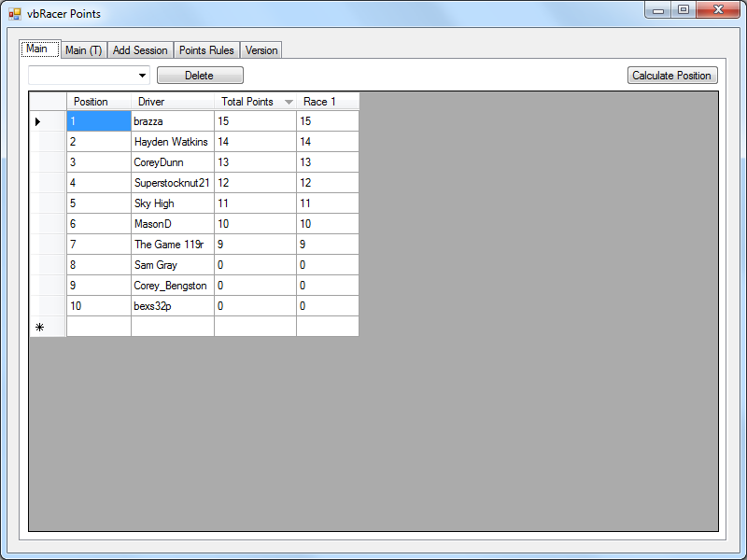Switch to the Main (T) tab
747x560 pixels.
coord(83,50)
